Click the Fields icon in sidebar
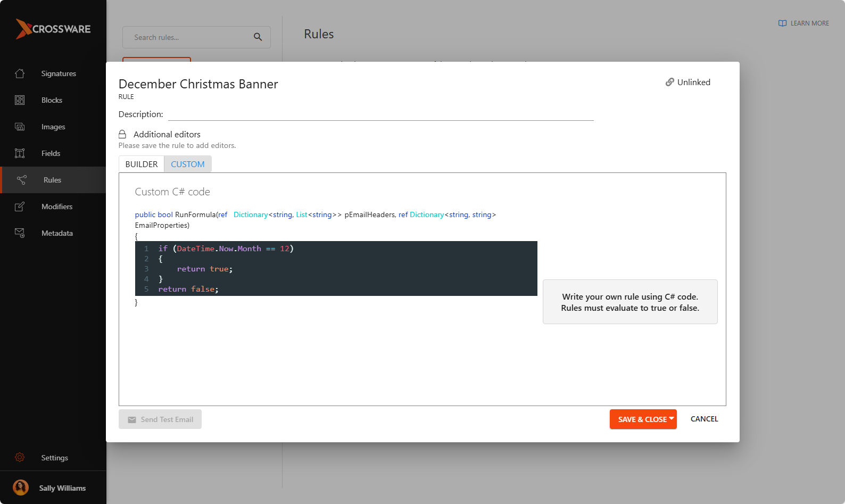 pos(20,153)
